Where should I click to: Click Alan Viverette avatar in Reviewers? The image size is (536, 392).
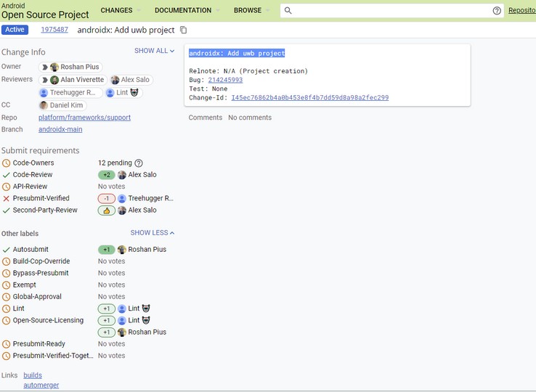54,80
